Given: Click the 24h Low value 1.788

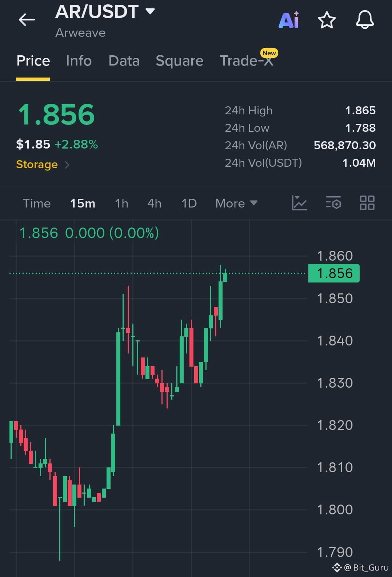Looking at the screenshot, I should pos(360,128).
